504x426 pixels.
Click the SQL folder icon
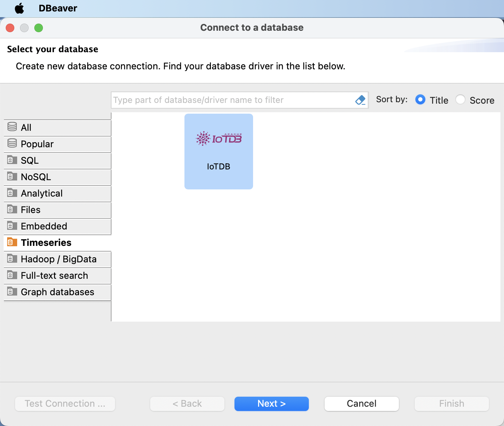point(12,160)
